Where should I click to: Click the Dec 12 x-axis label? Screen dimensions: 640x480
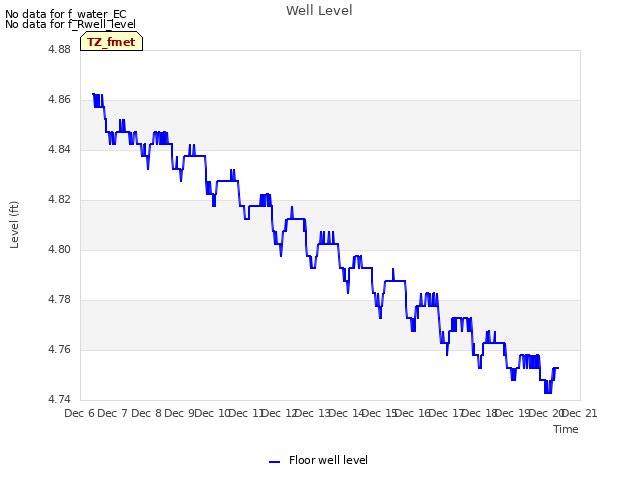(279, 413)
